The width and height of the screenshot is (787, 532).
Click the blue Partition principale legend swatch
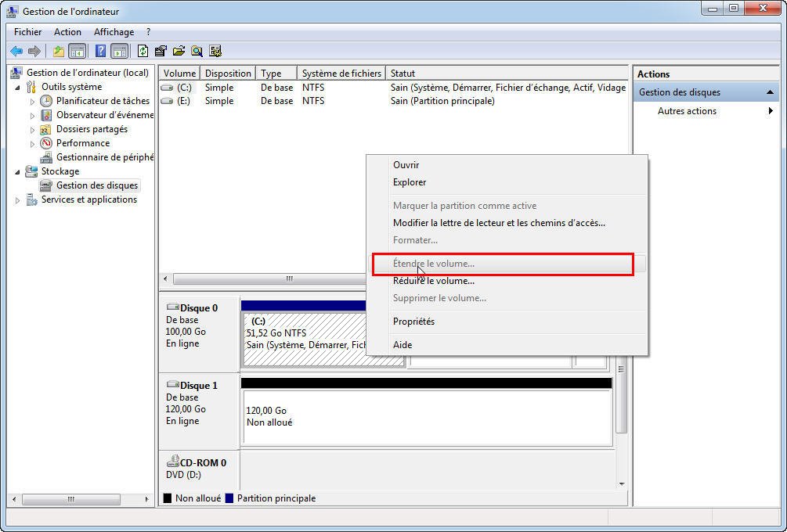229,498
